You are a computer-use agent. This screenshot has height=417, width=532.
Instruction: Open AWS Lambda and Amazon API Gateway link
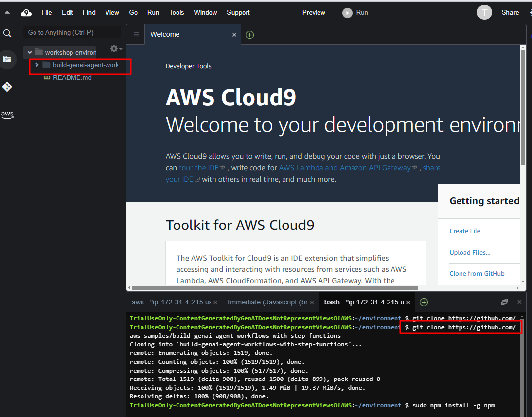348,168
